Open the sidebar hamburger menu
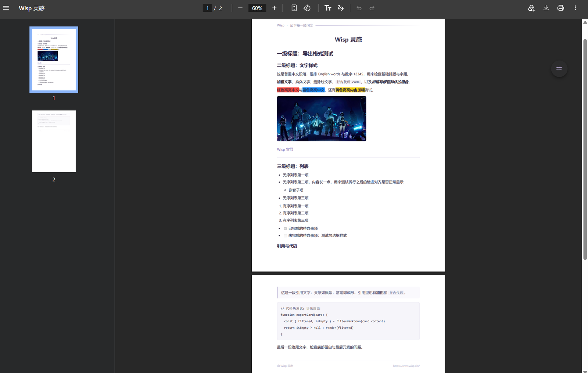Screen dimensions: 588x373 pos(6,8)
